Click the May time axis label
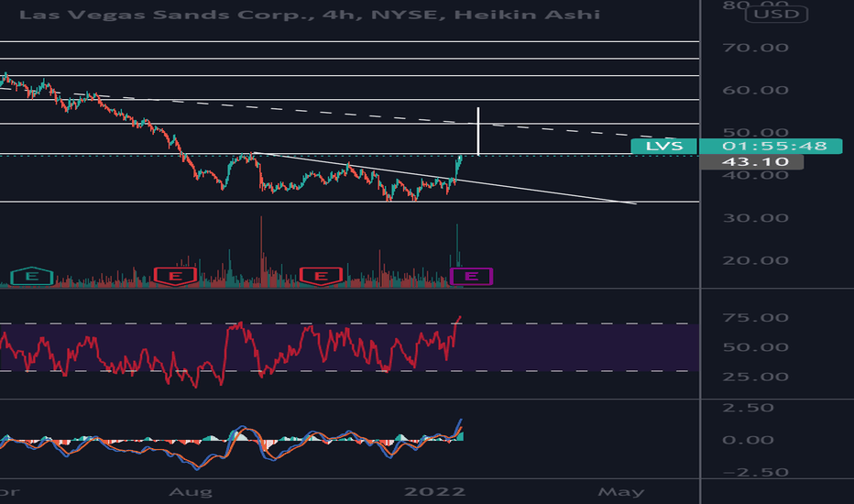Viewport: 854px width, 504px height. [x=621, y=493]
